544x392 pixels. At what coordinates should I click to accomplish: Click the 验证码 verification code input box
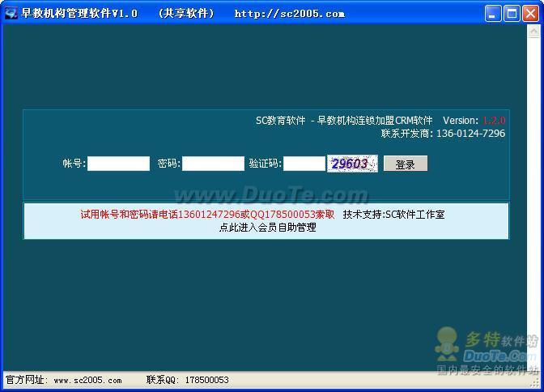tap(304, 164)
